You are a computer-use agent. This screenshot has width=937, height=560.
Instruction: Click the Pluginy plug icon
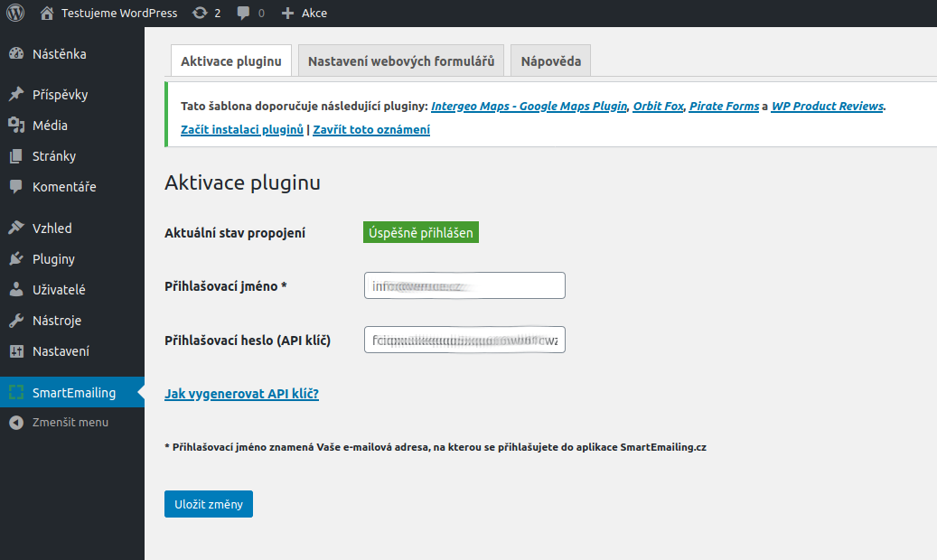tap(16, 259)
